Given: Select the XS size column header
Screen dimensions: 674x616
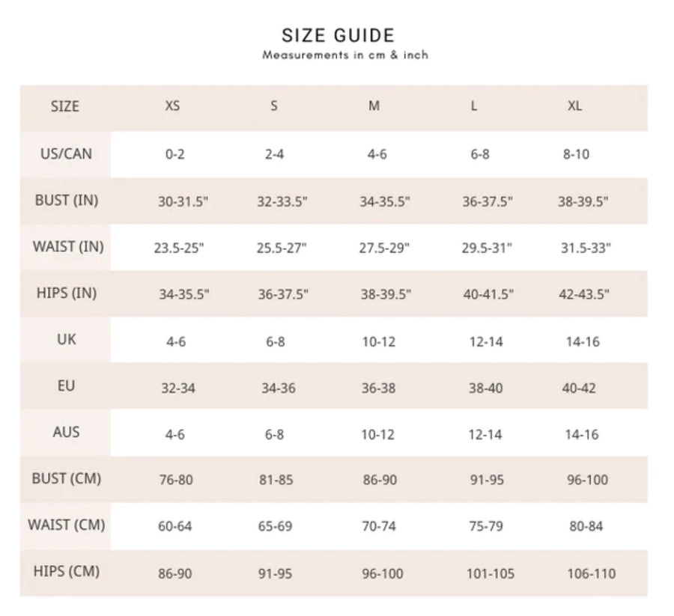Looking at the screenshot, I should coord(172,106).
